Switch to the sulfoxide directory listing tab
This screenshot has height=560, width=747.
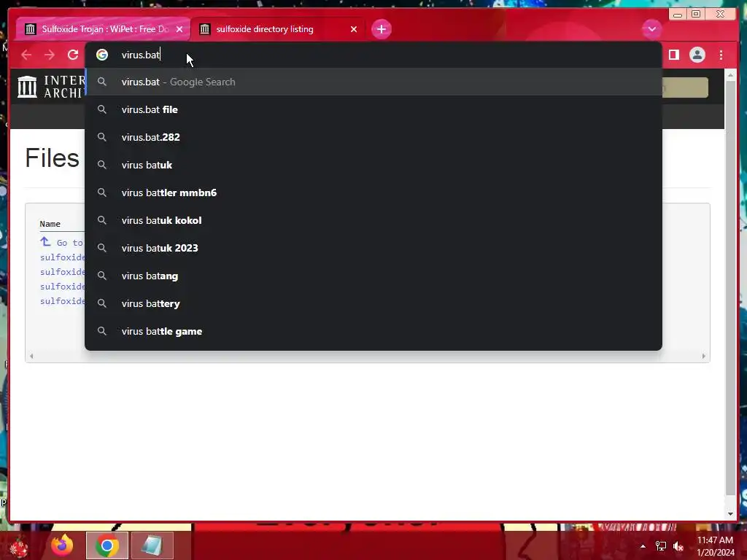(x=277, y=29)
